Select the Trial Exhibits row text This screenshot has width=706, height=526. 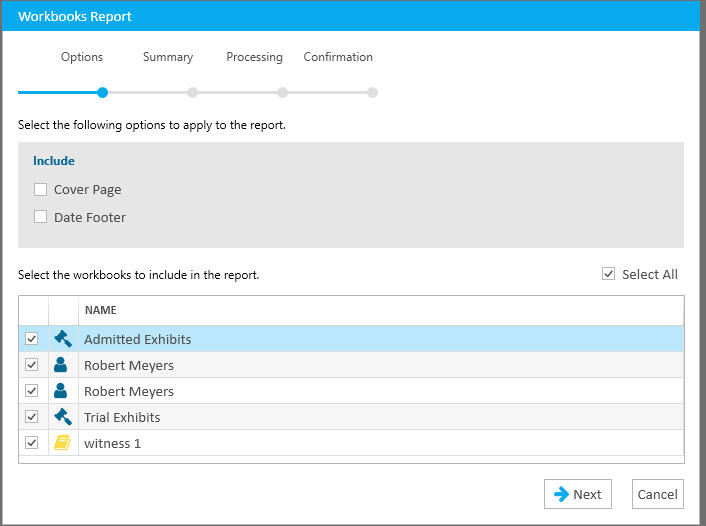(x=122, y=417)
